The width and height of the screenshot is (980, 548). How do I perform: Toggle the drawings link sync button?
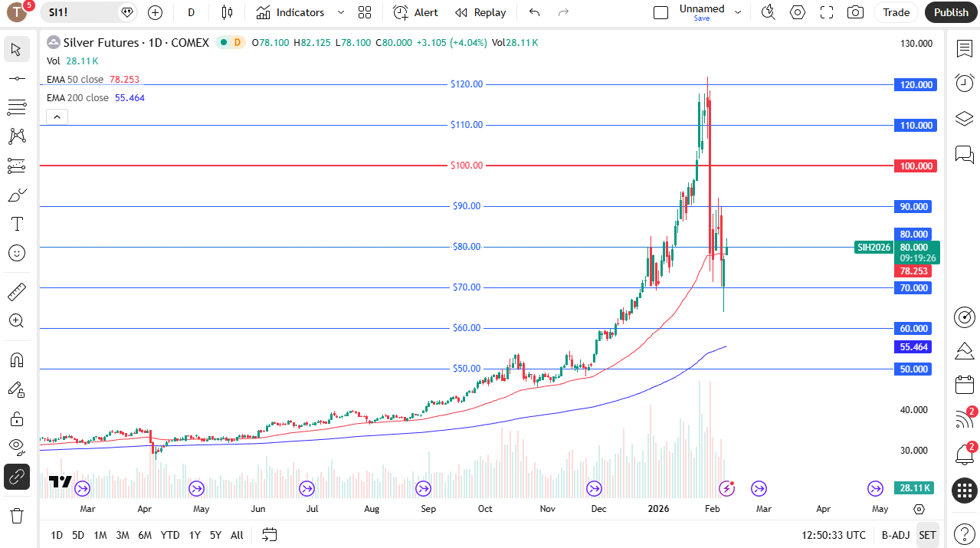point(16,477)
